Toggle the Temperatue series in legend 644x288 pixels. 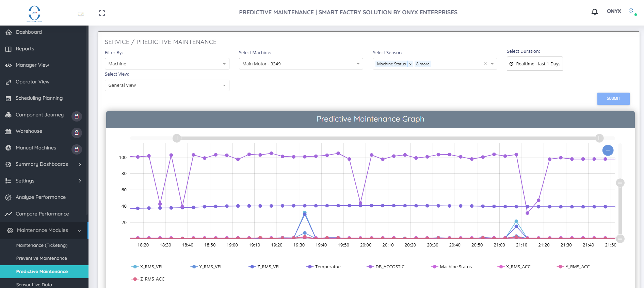323,267
